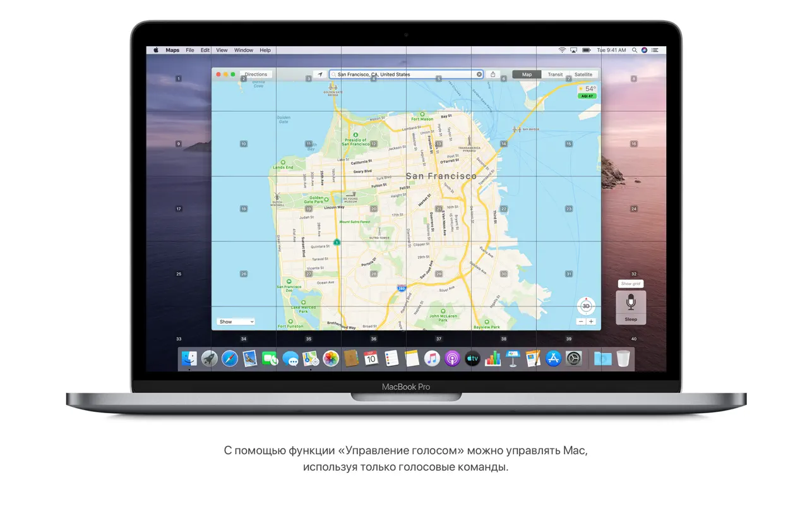Screen dimensions: 812x508
Task: Click the AQI 47 badge
Action: pos(587,96)
